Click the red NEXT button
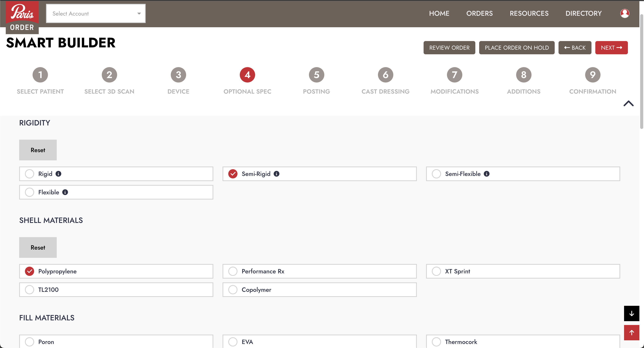This screenshot has height=348, width=644. (611, 48)
